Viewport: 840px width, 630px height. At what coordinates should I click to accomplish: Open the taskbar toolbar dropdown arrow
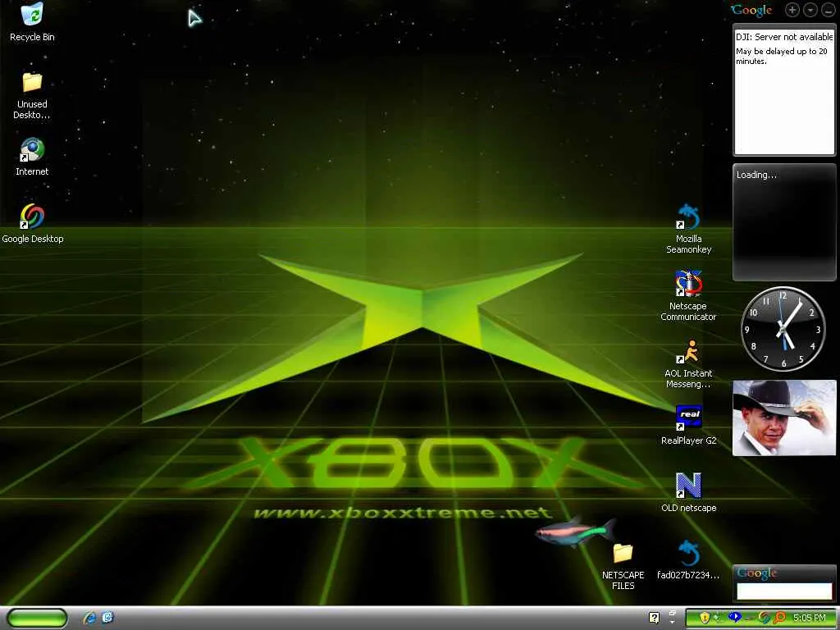pyautogui.click(x=673, y=622)
